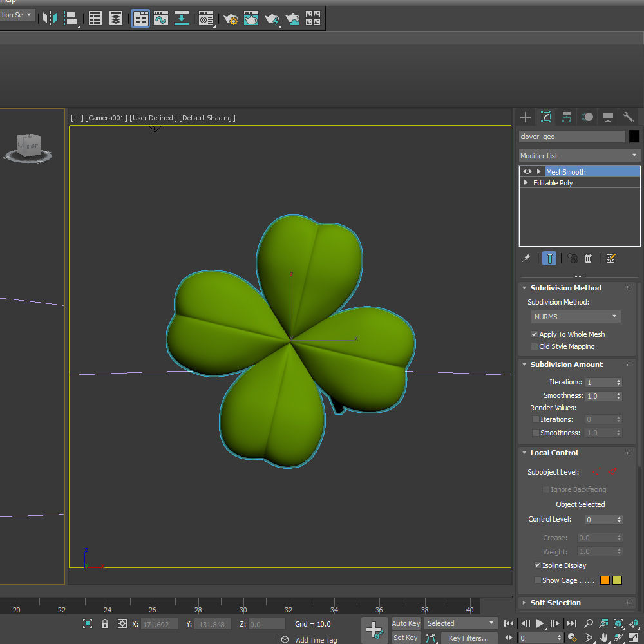Click the Configure Modifier Sets icon
This screenshot has height=644, width=644.
point(611,258)
